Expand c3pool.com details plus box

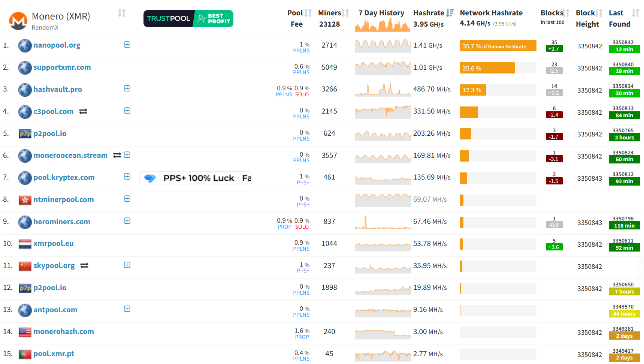(127, 111)
